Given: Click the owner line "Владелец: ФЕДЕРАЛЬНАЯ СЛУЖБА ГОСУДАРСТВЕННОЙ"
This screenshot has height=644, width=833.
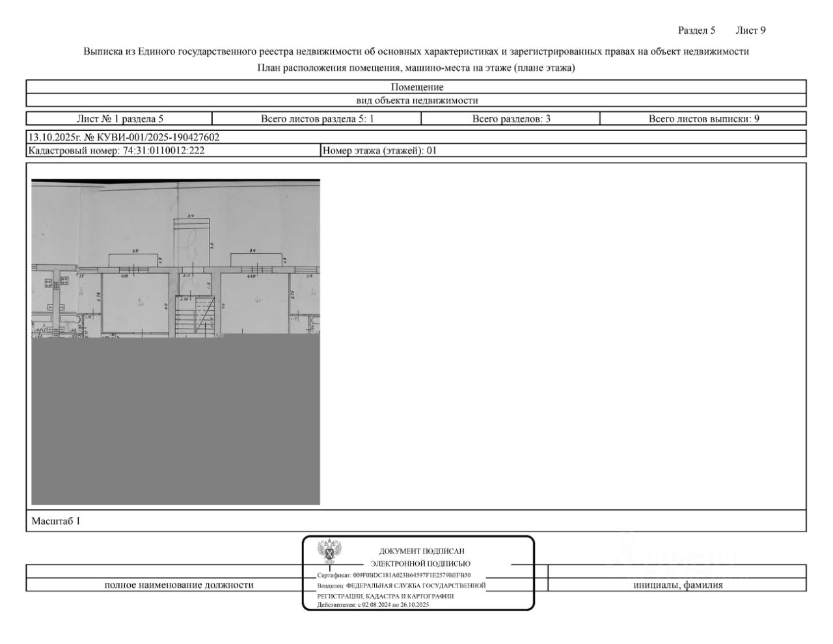Looking at the screenshot, I should click(x=402, y=585).
